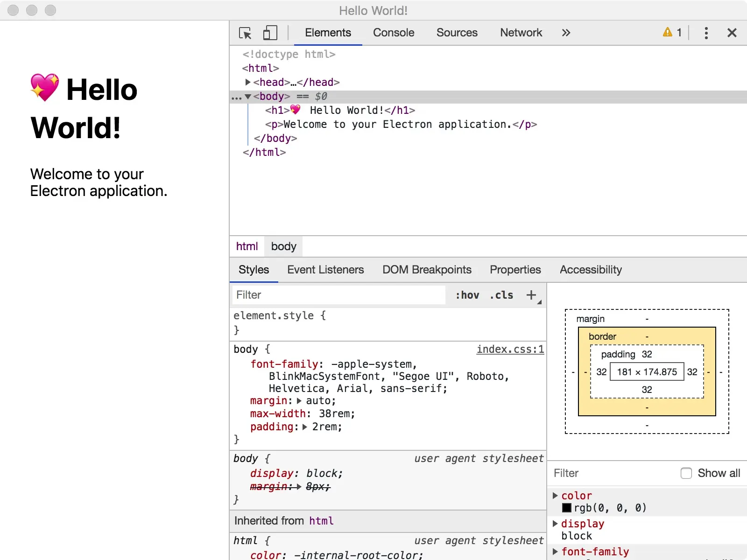Open the Sources tab
The width and height of the screenshot is (747, 560).
[x=457, y=33]
